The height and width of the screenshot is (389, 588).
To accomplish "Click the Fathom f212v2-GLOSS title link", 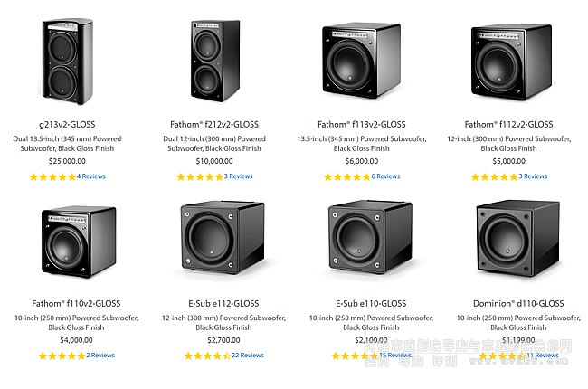I will [217, 125].
